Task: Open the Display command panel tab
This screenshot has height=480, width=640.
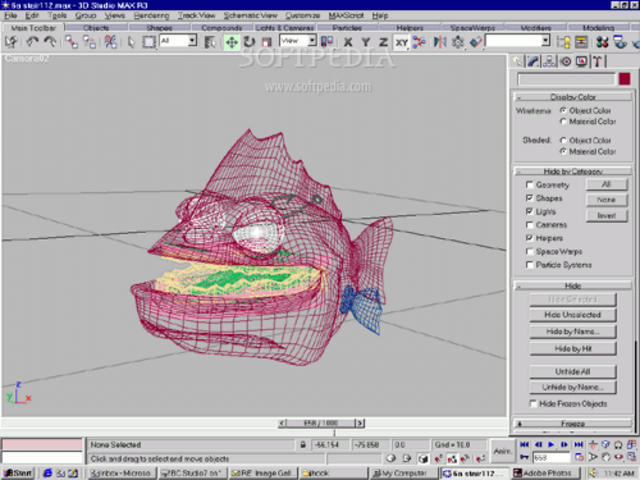Action: pyautogui.click(x=582, y=62)
